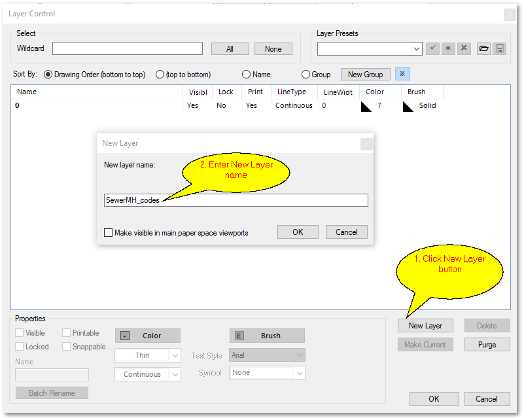The height and width of the screenshot is (420, 524).
Task: Click the Purge button
Action: click(487, 345)
